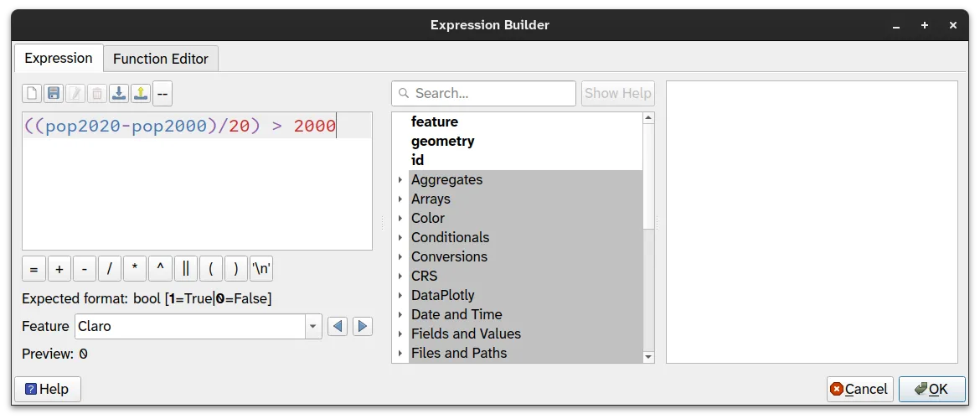Open the Feature dropdown showing Claro
The image size is (980, 419).
313,326
